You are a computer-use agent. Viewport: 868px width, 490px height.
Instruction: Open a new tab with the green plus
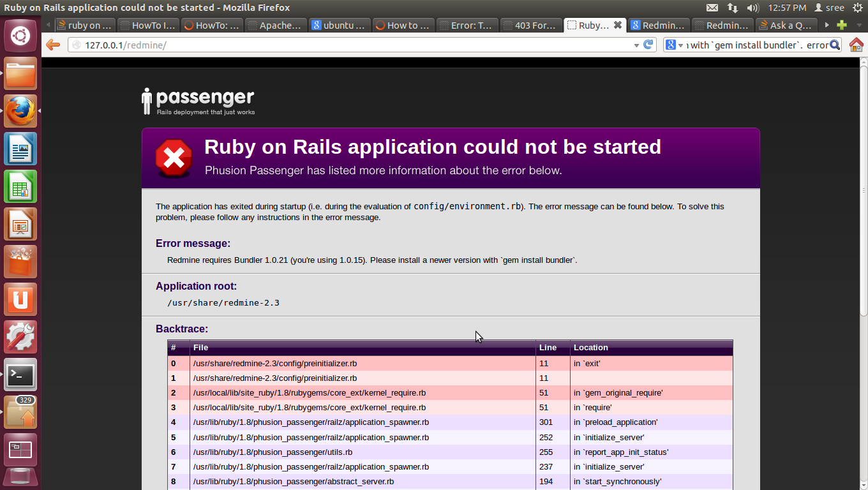click(x=842, y=26)
